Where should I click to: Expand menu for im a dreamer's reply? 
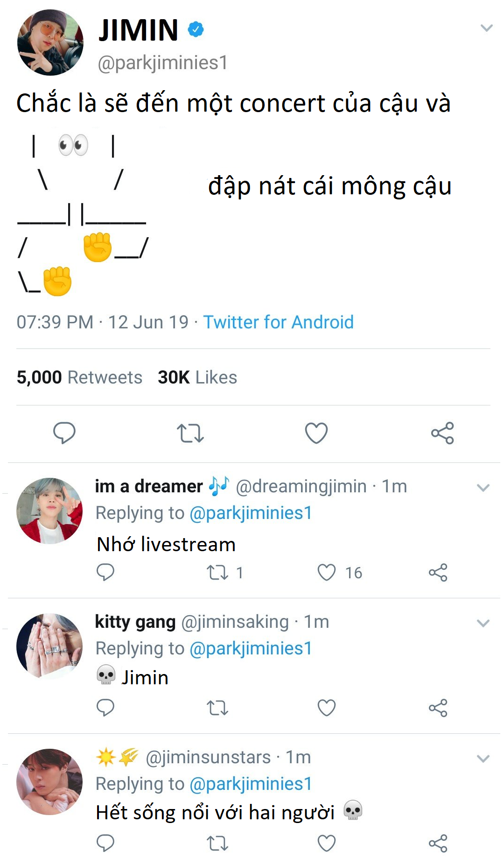pyautogui.click(x=483, y=488)
